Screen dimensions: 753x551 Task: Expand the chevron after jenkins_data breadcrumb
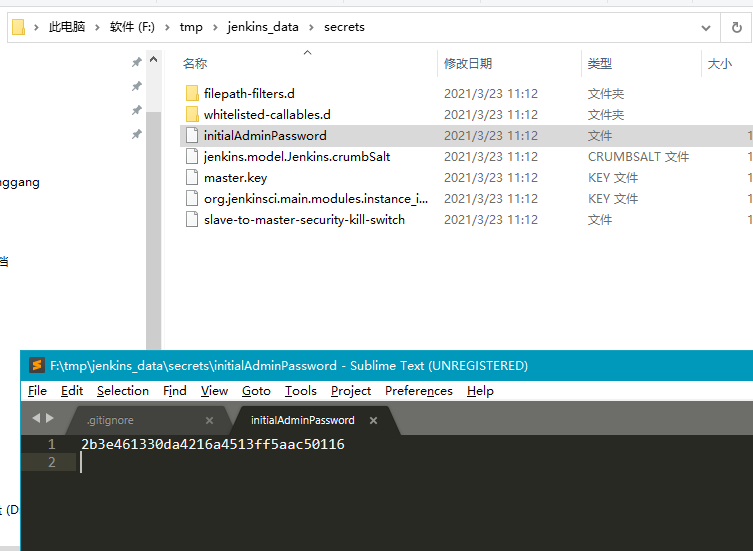pos(311,27)
